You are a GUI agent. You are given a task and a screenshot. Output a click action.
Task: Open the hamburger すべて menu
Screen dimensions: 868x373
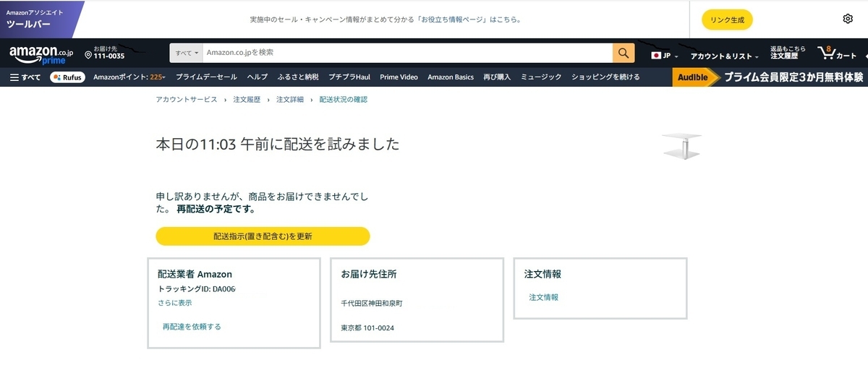pyautogui.click(x=25, y=77)
